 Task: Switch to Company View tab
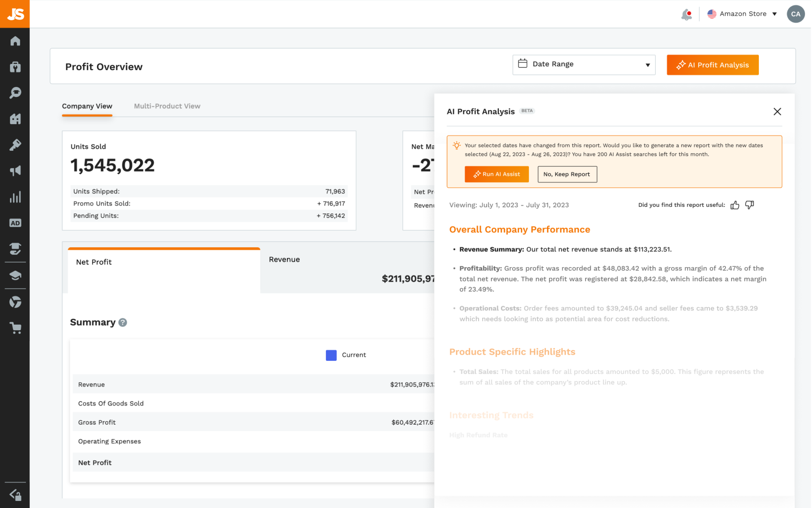[x=87, y=106]
